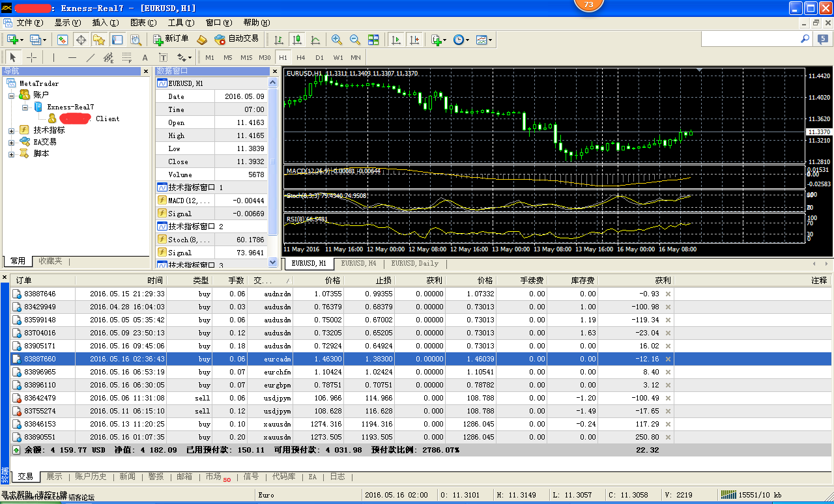Click the sell icon of order 83642479
Screen dimensions: 834x504
pos(17,398)
